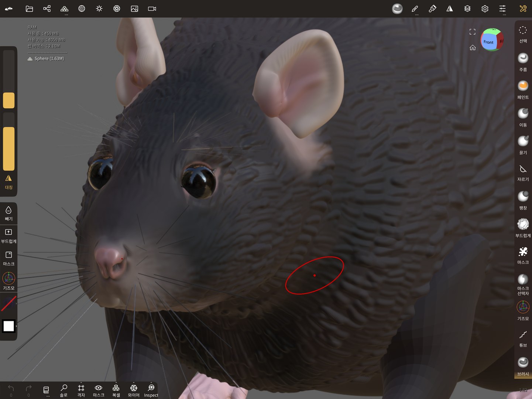The height and width of the screenshot is (399, 532).
Task: Toggle the 솔로 solo view
Action: tap(64, 390)
